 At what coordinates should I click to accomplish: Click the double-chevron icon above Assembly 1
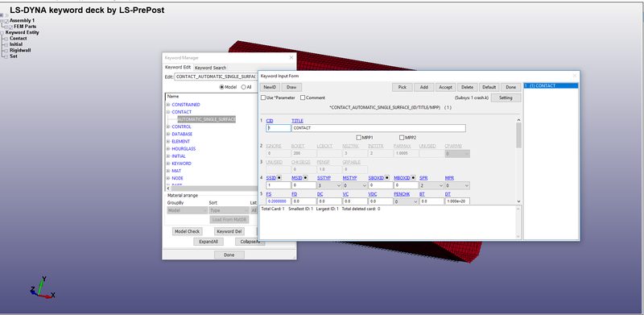(x=6, y=15)
